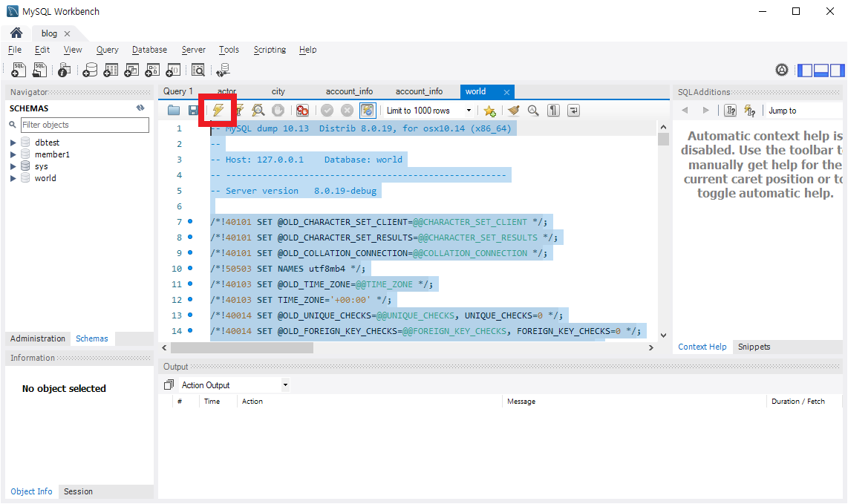
Task: Open the File menu
Action: coord(15,50)
